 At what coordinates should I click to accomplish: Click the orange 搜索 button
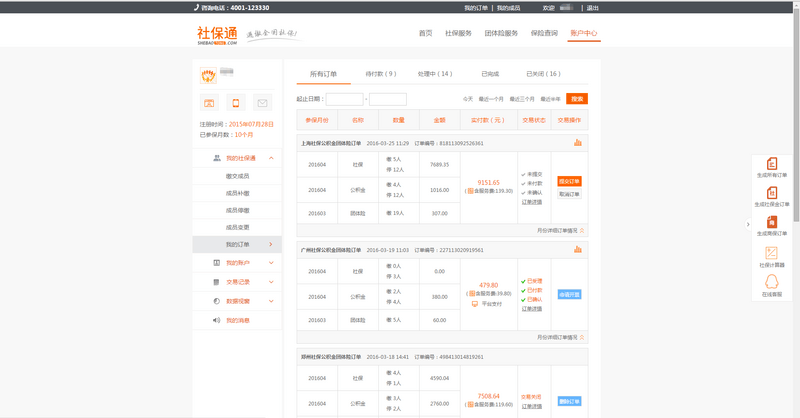pyautogui.click(x=577, y=99)
